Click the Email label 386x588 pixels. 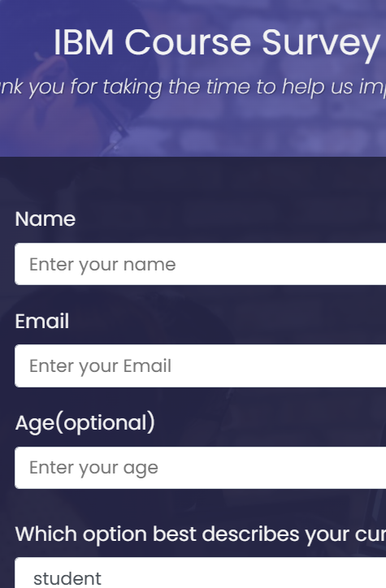(42, 321)
